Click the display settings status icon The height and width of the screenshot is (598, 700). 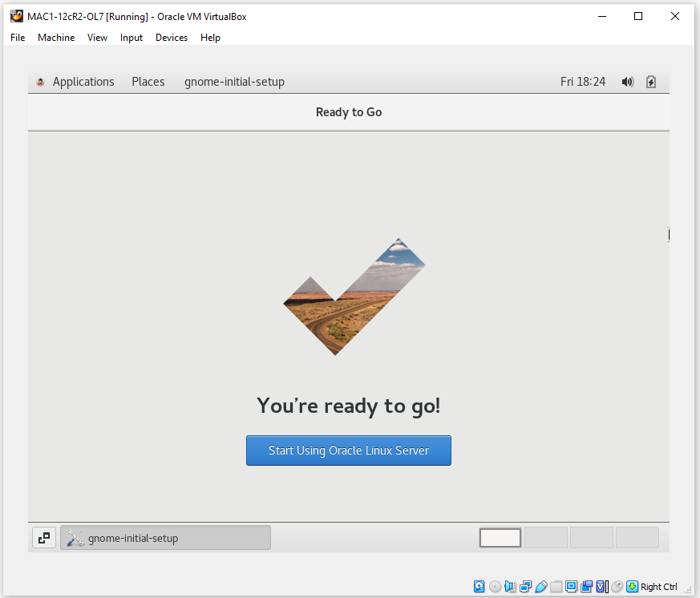pyautogui.click(x=572, y=587)
